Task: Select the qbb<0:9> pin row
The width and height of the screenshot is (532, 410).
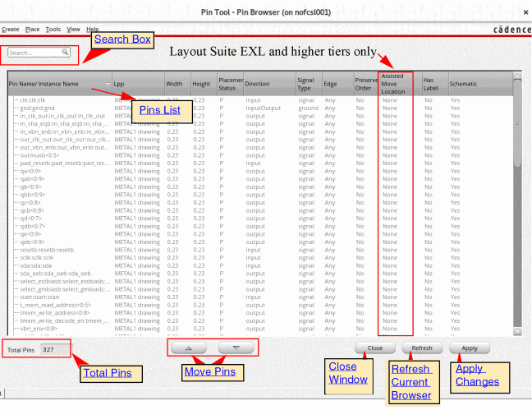Action: (x=260, y=195)
